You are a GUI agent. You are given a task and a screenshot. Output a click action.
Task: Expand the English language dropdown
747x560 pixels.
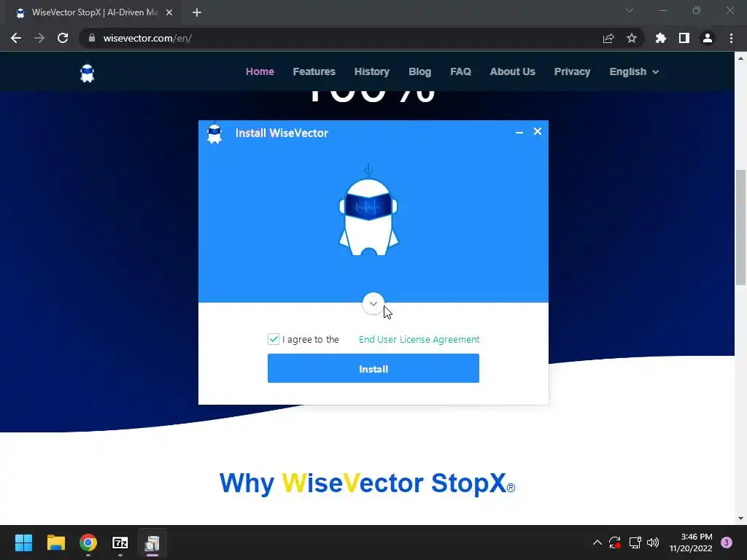[x=634, y=71]
